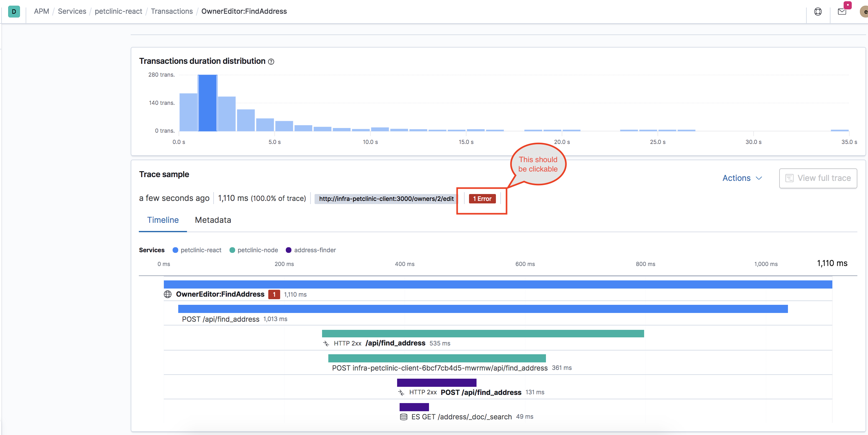868x435 pixels.
Task: Open the help lifebuoy icon
Action: [818, 12]
